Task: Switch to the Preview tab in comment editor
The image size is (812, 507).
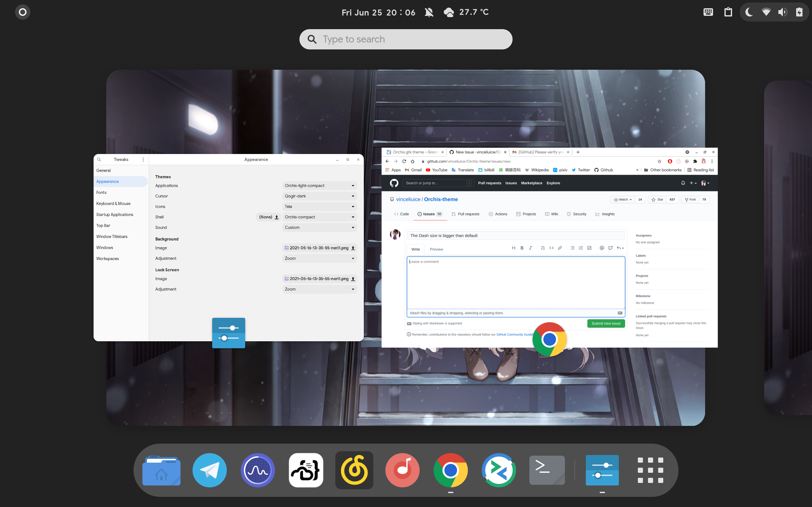Action: coord(436,249)
